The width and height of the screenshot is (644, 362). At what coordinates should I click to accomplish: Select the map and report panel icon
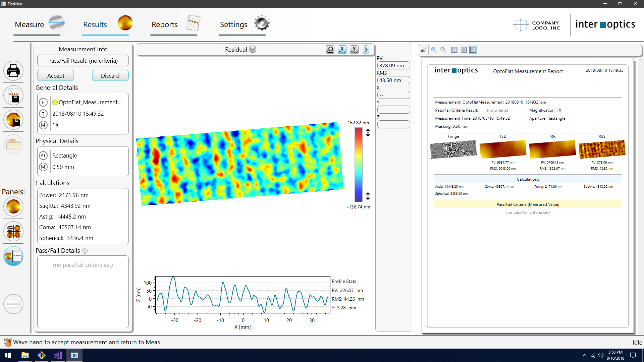pos(13,256)
